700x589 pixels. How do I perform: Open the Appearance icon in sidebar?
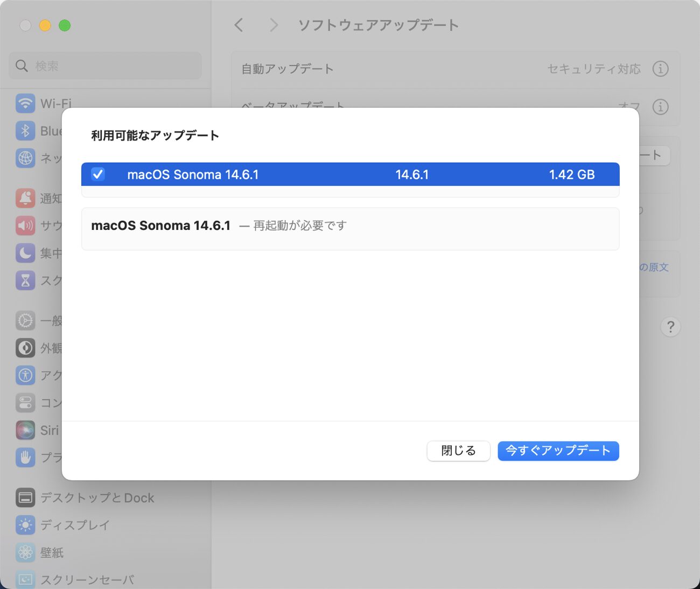[x=25, y=348]
